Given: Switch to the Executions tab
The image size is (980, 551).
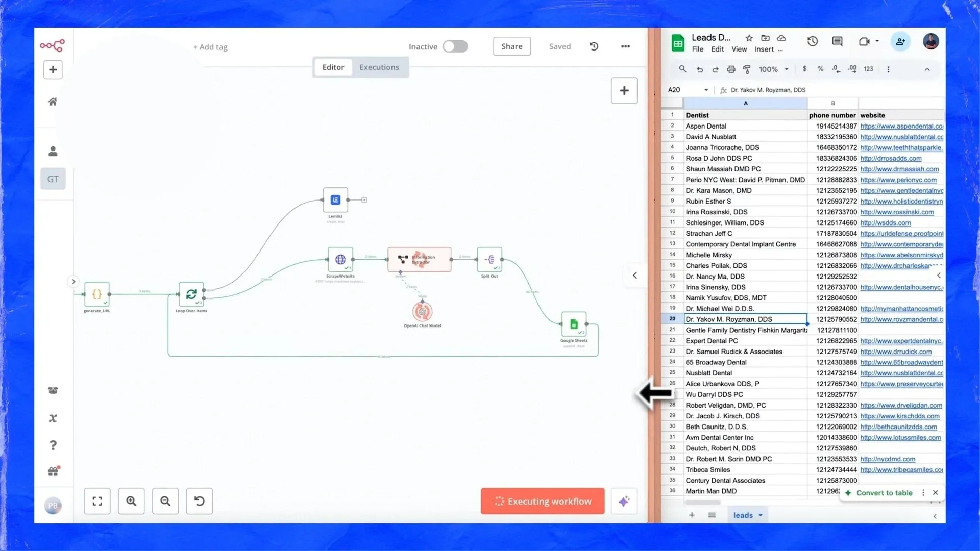Looking at the screenshot, I should [379, 67].
